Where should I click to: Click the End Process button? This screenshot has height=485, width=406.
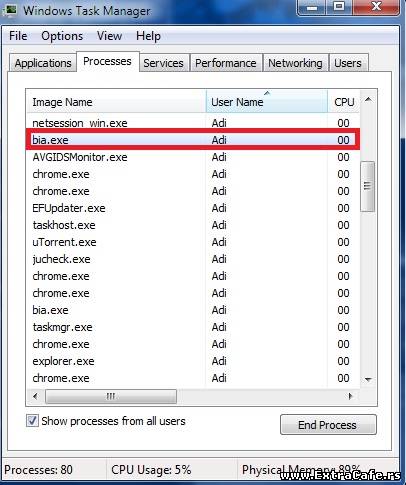328,425
